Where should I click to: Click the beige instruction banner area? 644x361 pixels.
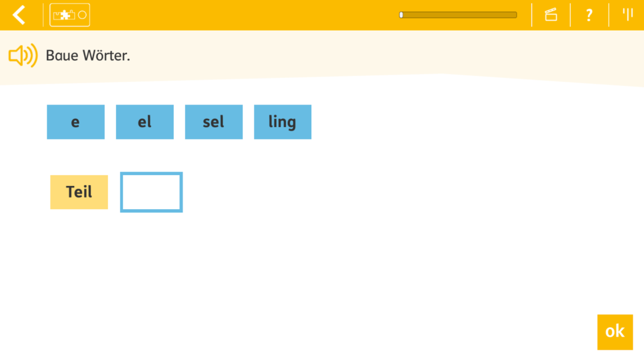(x=322, y=57)
